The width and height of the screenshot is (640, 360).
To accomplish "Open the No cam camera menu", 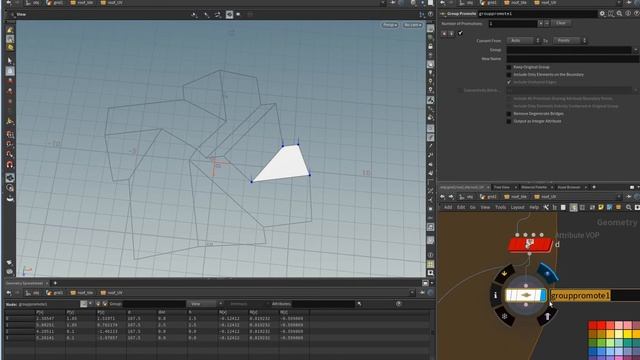I will (x=412, y=25).
